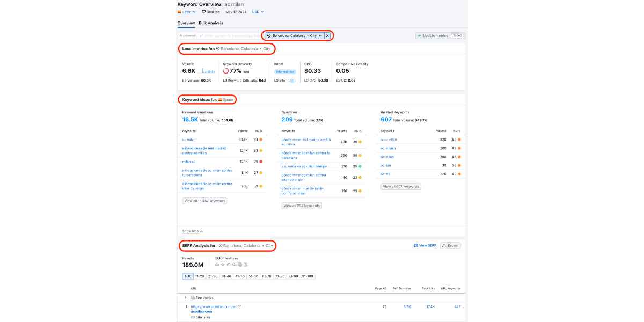Click the '60.5K' volume cell of 'ac milan'
Viewport: 644px width, 322px height.
click(x=243, y=140)
